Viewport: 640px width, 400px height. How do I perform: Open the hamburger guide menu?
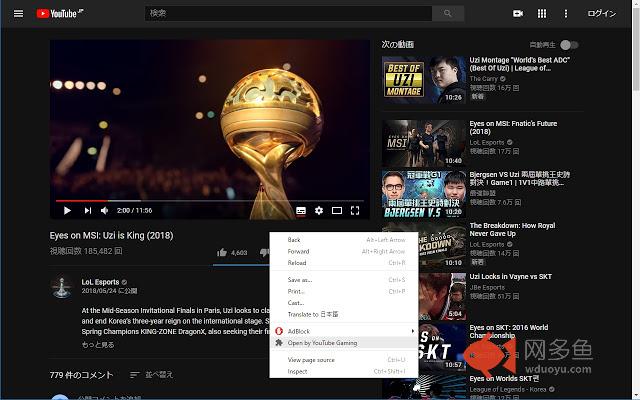coord(18,13)
